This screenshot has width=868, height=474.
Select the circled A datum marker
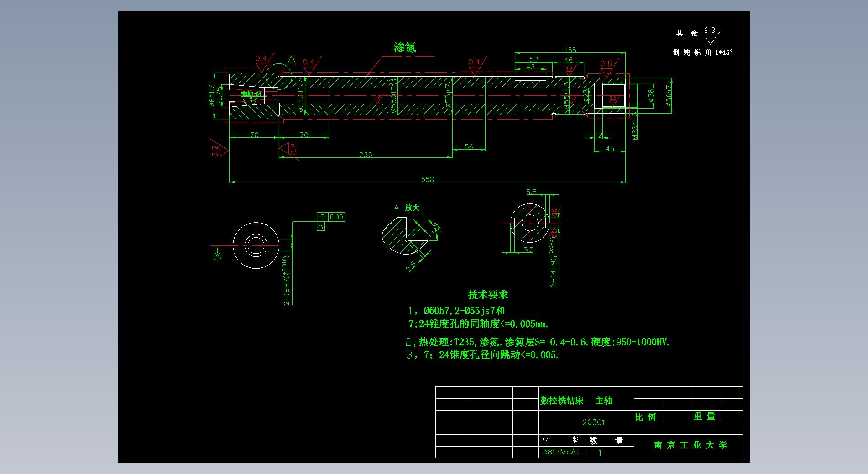point(218,256)
